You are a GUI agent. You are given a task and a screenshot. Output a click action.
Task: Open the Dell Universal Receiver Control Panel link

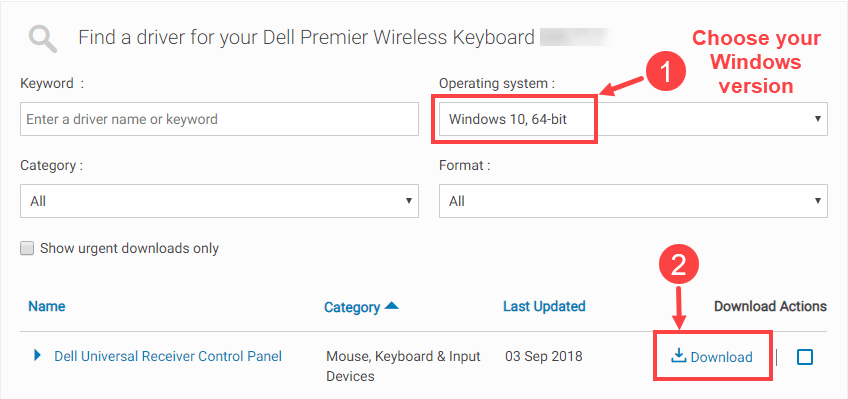click(x=168, y=356)
